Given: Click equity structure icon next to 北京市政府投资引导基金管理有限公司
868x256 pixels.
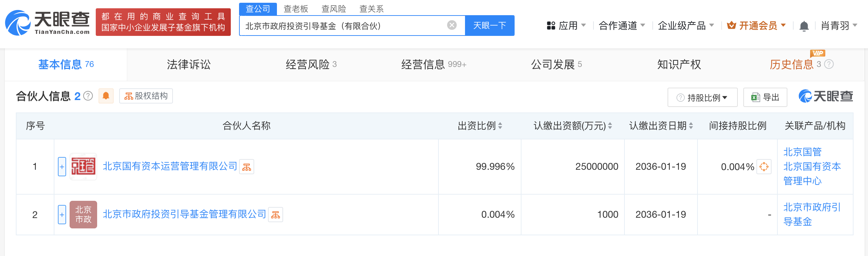Looking at the screenshot, I should (276, 215).
